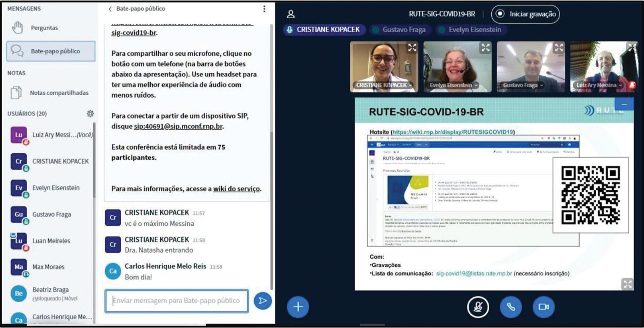Open the wiki do serviço link
This screenshot has height=328, width=644.
(236, 188)
